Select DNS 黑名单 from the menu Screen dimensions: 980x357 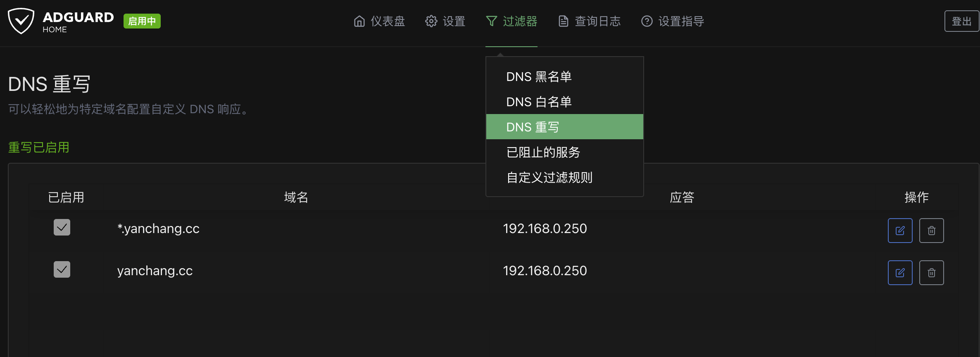(x=539, y=77)
